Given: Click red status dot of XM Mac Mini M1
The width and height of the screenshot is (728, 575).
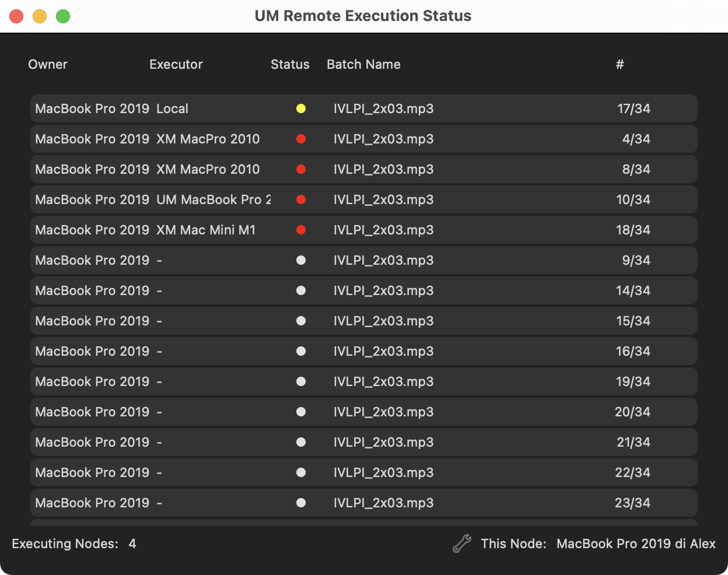Looking at the screenshot, I should coord(301,230).
